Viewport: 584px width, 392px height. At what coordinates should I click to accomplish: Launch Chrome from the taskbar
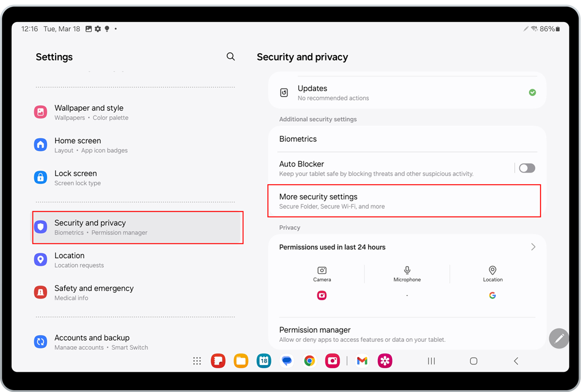(x=309, y=361)
